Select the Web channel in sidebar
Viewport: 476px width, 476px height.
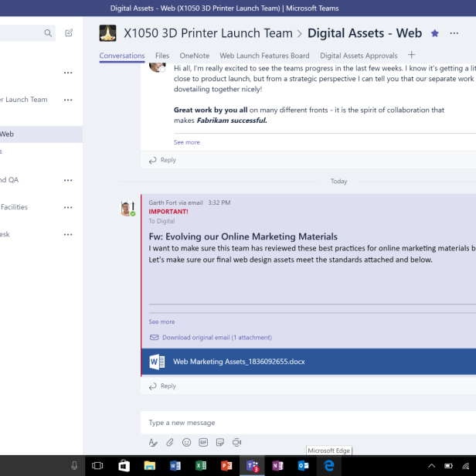coord(41,134)
